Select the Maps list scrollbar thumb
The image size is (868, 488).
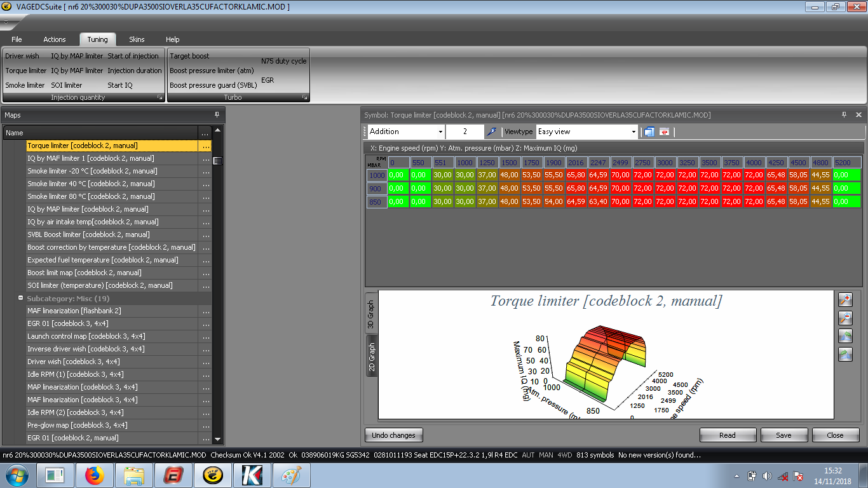tap(218, 161)
